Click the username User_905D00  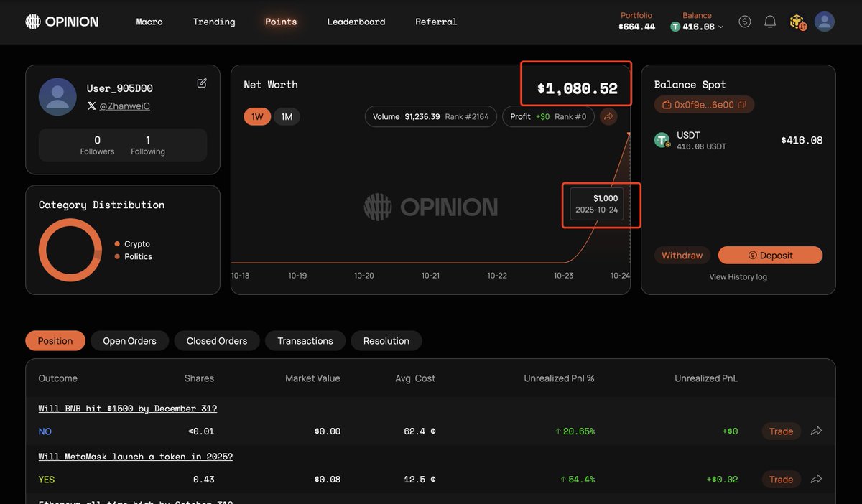tap(120, 88)
